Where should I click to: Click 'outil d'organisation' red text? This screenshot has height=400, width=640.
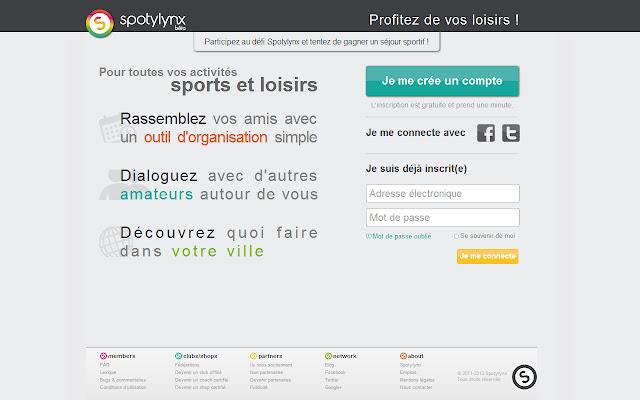point(206,138)
